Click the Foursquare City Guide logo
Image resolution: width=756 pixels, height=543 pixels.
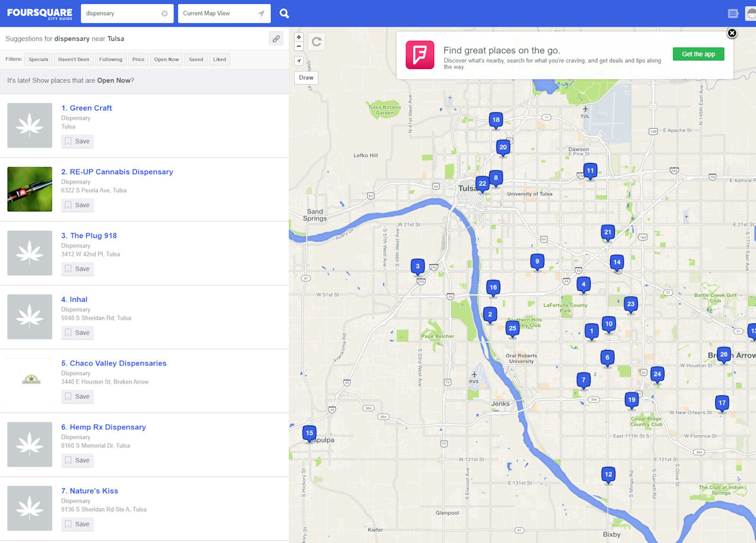click(40, 14)
